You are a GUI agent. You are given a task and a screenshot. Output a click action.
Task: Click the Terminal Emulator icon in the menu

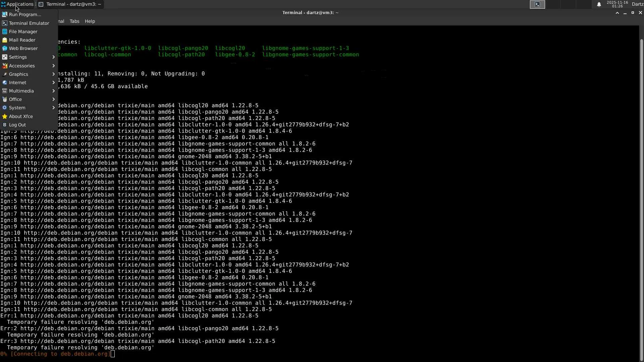coord(5,23)
